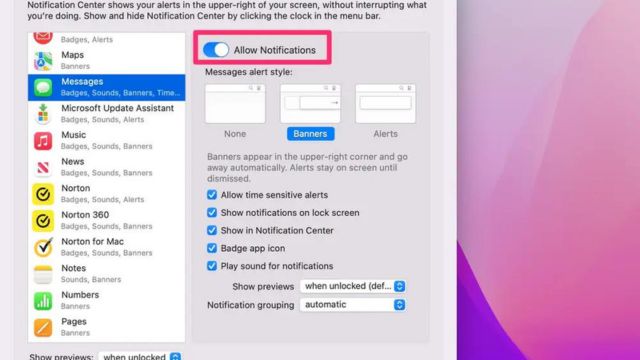Click the Alerts style label
Viewport: 640px width, 360px height.
[x=385, y=134]
